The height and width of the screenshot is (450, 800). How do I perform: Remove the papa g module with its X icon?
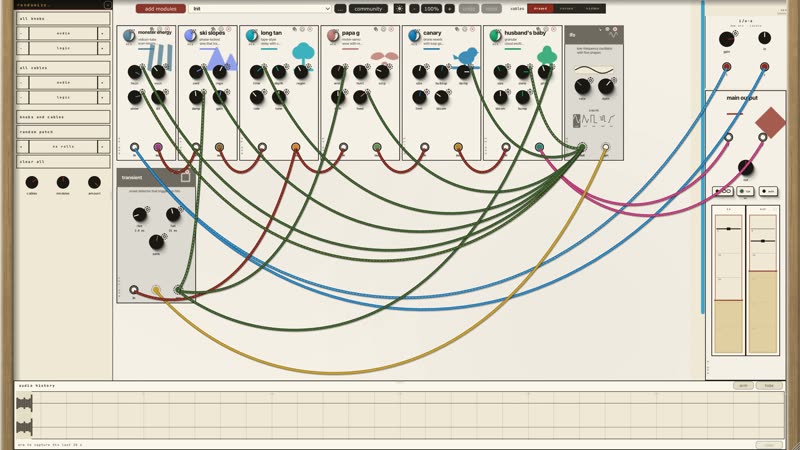391,30
